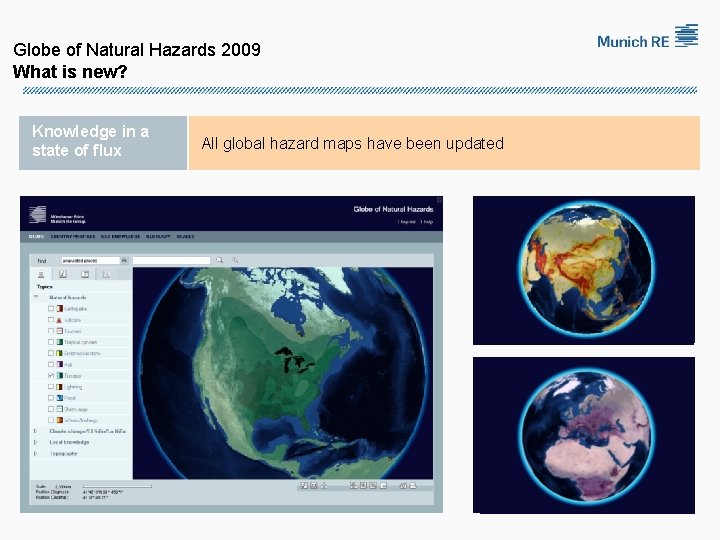Open the COUNTRY PROFILES navigation tab
The height and width of the screenshot is (540, 720).
[x=73, y=236]
